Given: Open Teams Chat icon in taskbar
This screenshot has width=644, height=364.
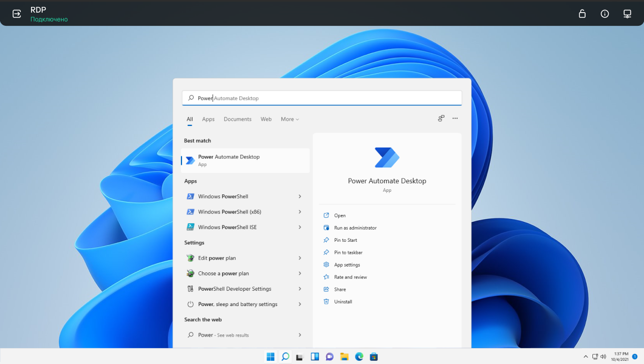Looking at the screenshot, I should pos(329,357).
